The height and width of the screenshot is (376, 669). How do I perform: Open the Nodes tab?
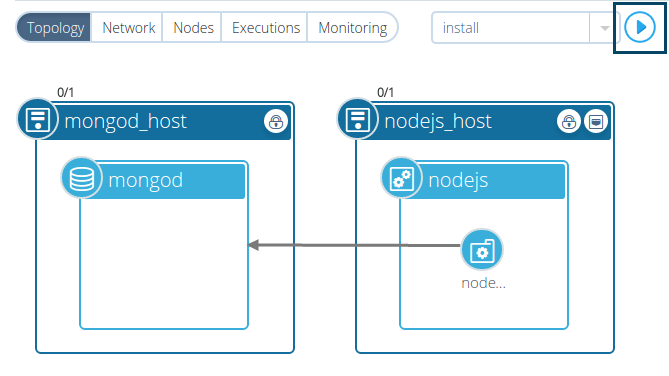pos(193,28)
